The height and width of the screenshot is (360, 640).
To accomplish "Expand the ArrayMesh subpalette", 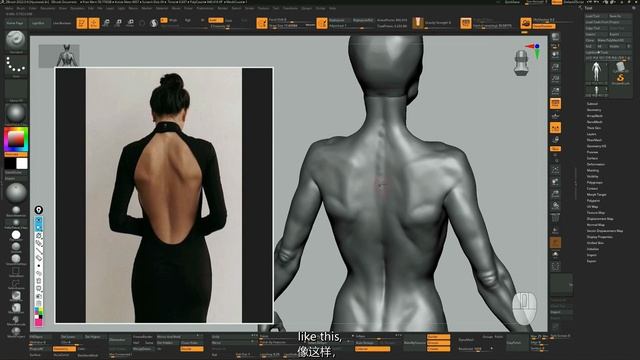I will (x=595, y=116).
